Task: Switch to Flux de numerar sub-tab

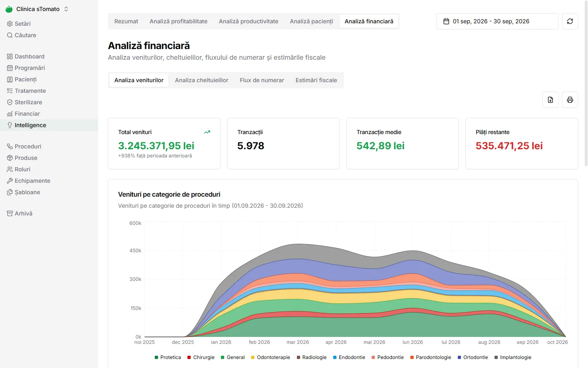Action: click(x=262, y=80)
